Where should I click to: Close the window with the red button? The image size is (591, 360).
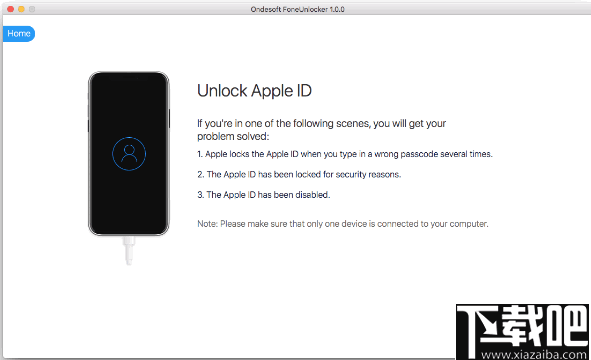click(x=11, y=9)
